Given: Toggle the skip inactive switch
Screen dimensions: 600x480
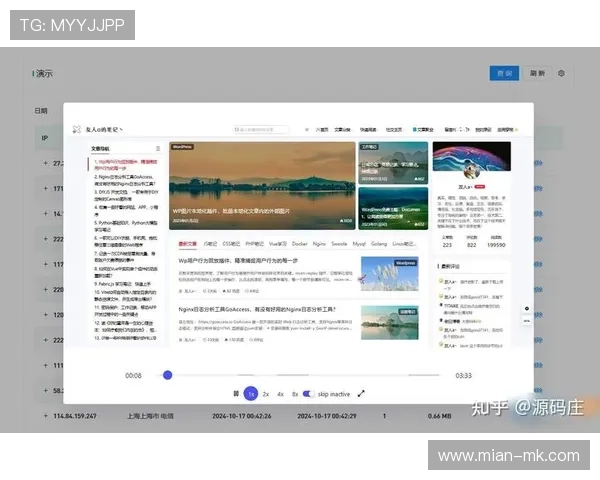Looking at the screenshot, I should (308, 394).
